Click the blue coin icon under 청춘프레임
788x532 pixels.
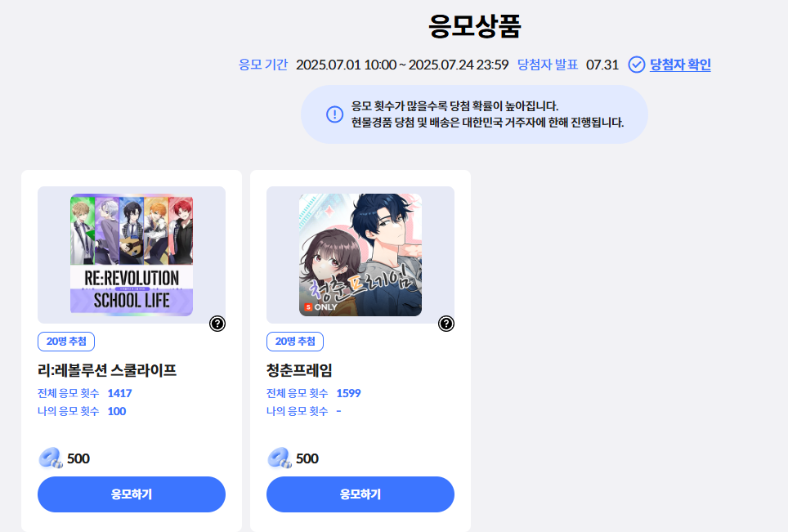(280, 458)
